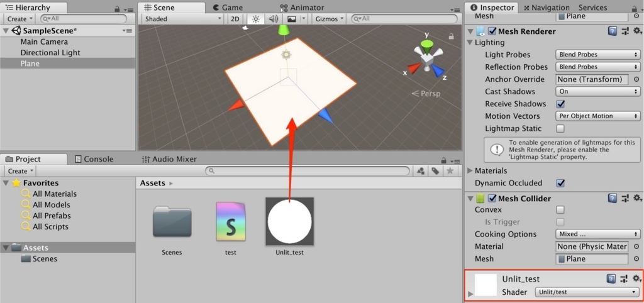Image resolution: width=644 pixels, height=303 pixels.
Task: Collapse the Lighting section arrow
Action: point(470,42)
